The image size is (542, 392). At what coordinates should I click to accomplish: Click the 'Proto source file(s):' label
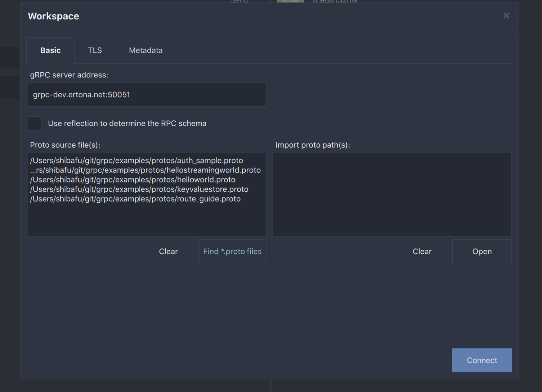pos(65,145)
